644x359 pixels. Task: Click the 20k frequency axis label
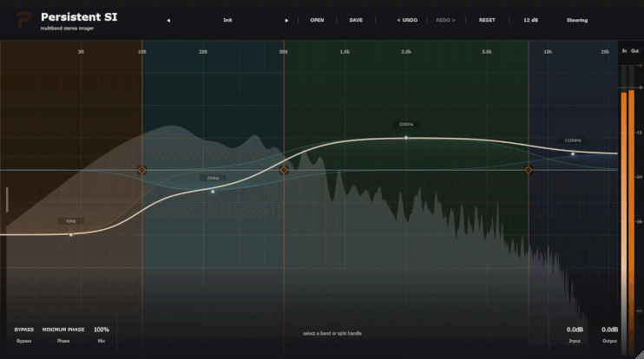(605, 52)
